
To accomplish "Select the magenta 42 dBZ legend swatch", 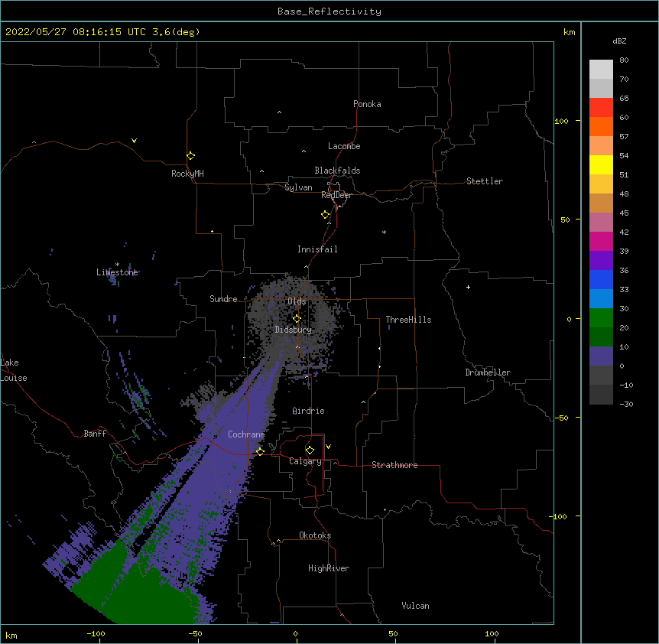I will [x=601, y=241].
